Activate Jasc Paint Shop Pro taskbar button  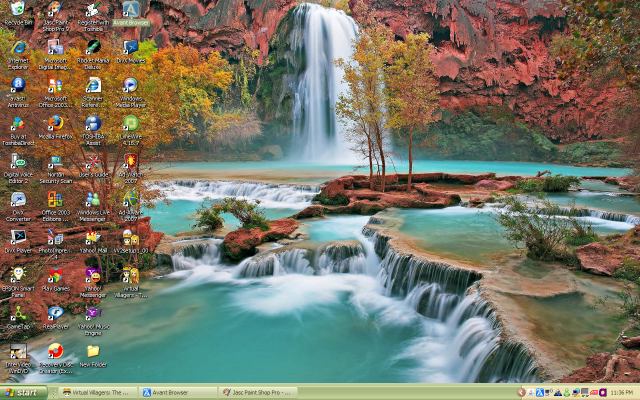click(x=257, y=392)
